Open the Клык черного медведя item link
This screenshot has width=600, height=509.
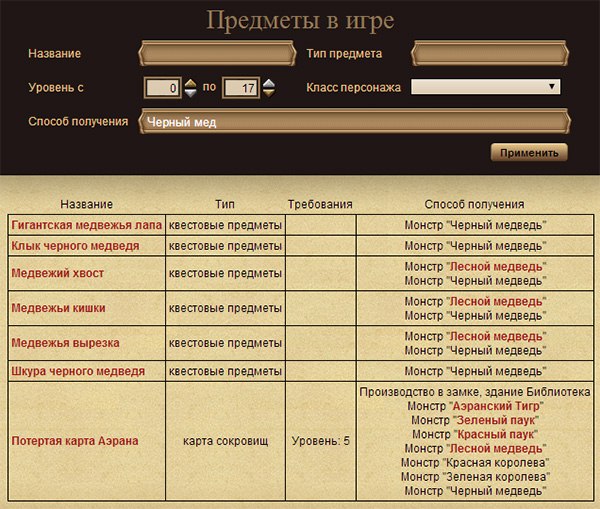(75, 246)
